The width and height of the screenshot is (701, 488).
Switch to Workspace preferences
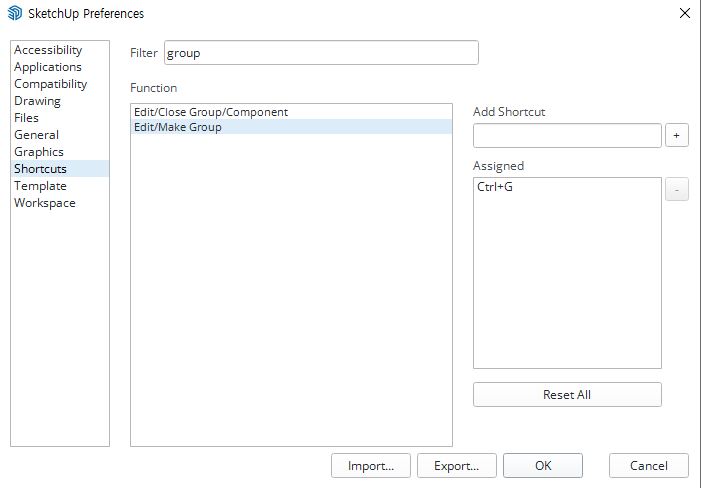coord(59,202)
